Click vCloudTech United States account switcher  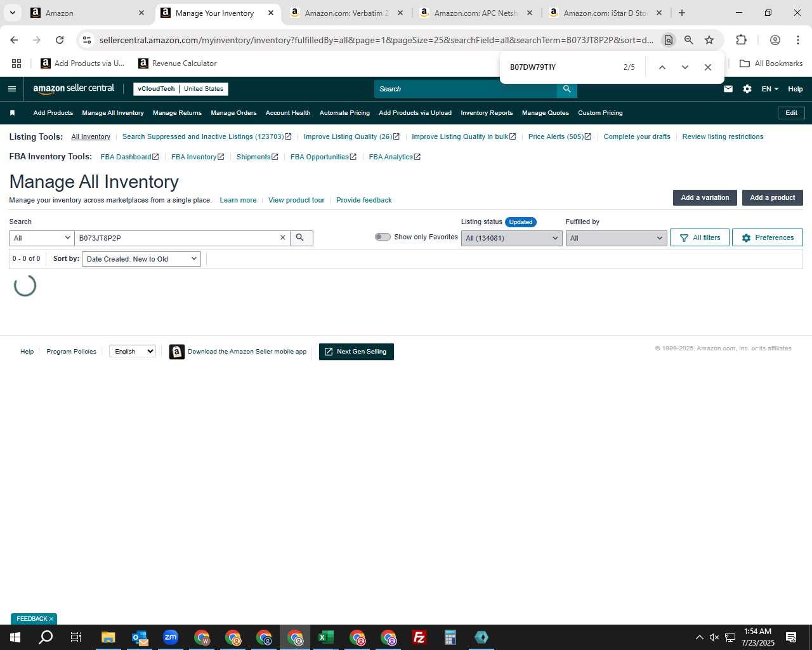[x=181, y=89]
